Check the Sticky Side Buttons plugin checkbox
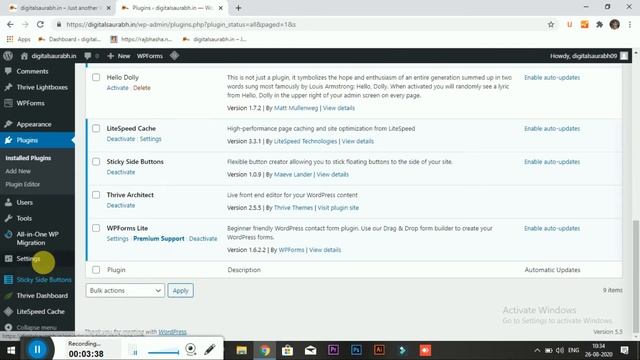 pos(96,162)
